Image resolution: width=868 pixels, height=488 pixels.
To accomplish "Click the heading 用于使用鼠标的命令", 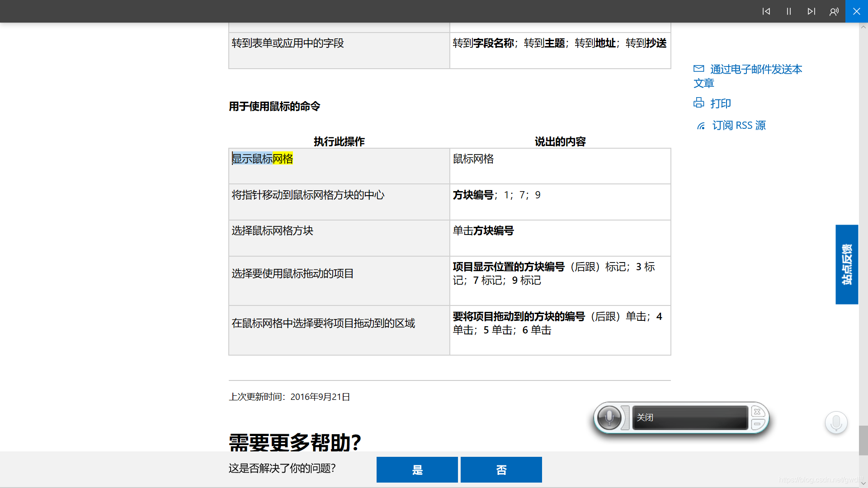I will point(274,106).
